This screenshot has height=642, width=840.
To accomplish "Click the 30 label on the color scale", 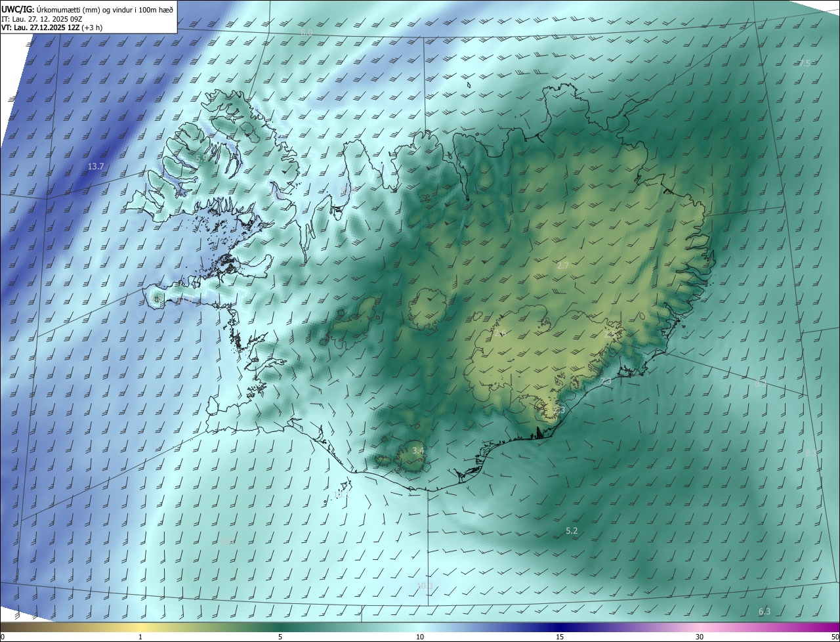I will click(x=700, y=637).
